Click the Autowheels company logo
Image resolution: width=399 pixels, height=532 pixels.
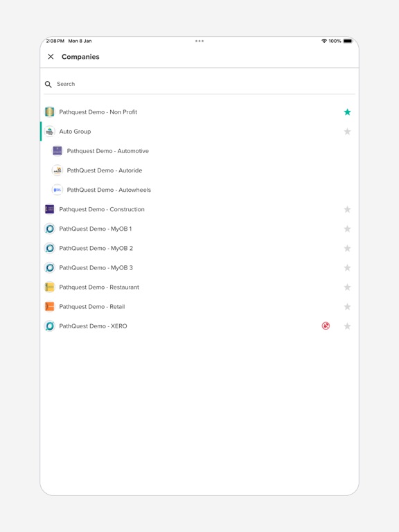pos(57,190)
